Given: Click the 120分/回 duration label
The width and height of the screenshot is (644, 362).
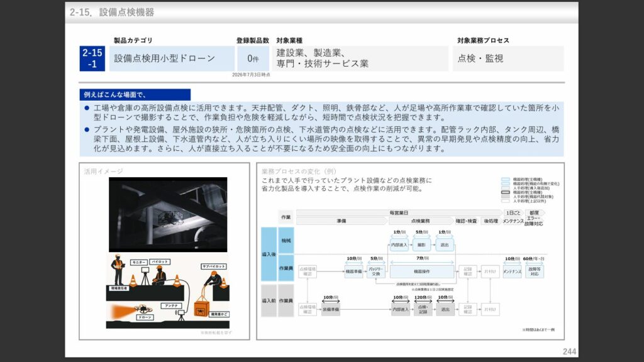Looking at the screenshot, I should click(x=423, y=297).
